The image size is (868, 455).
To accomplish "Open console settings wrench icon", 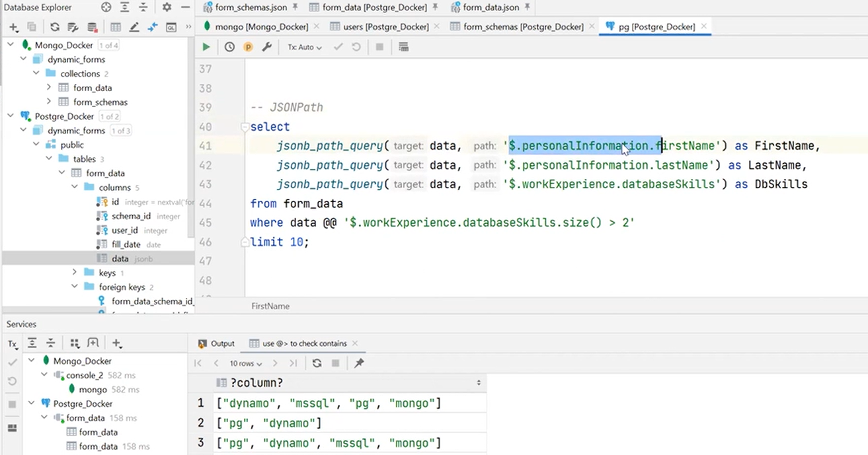I will pos(267,47).
